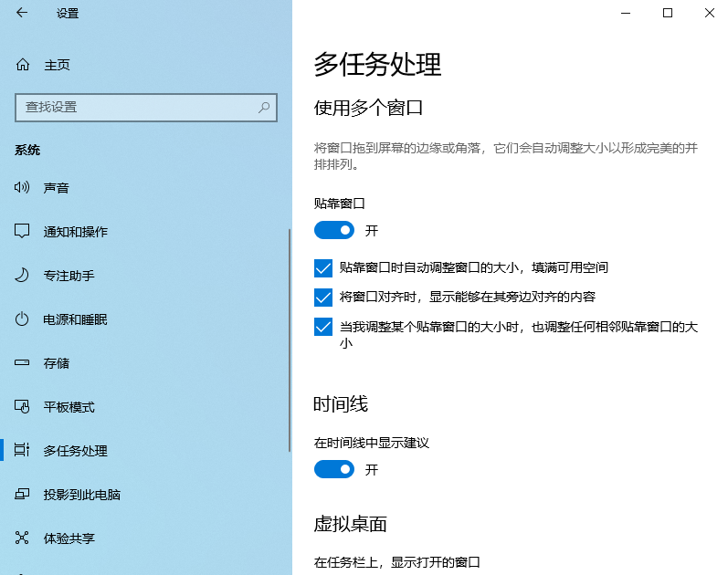
Task: Click the 查找设置 search box
Action: (x=137, y=107)
